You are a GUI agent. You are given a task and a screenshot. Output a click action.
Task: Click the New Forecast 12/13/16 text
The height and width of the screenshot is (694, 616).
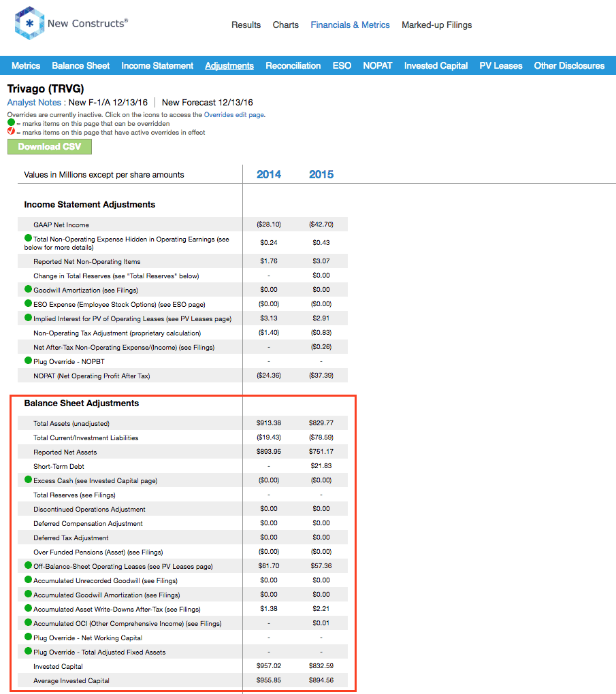tap(207, 102)
